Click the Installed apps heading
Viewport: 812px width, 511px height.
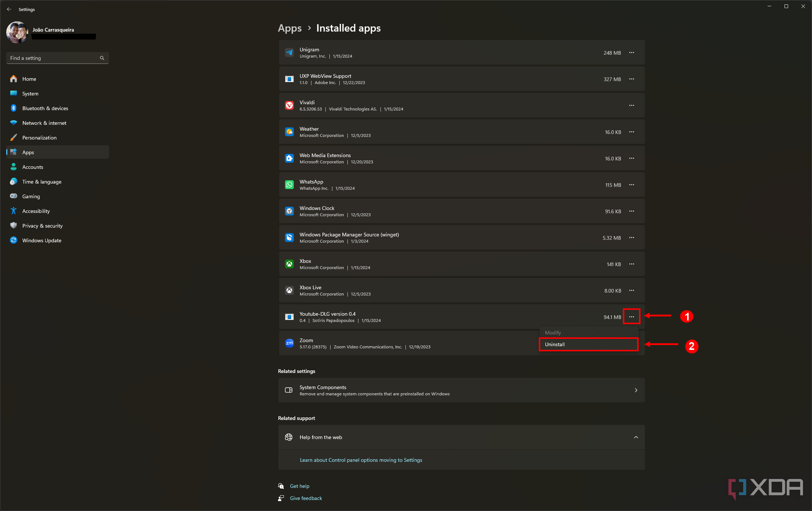349,28
